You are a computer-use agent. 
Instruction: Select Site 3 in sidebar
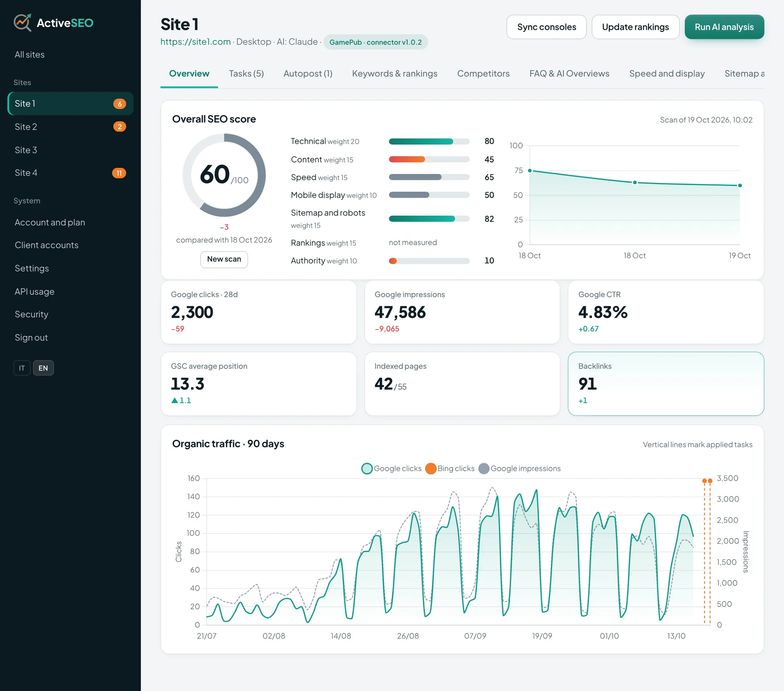click(70, 150)
